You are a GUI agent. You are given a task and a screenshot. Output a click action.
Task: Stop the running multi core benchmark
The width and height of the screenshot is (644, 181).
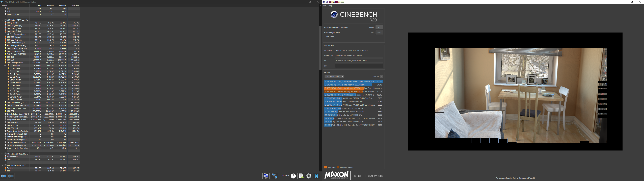click(x=379, y=27)
